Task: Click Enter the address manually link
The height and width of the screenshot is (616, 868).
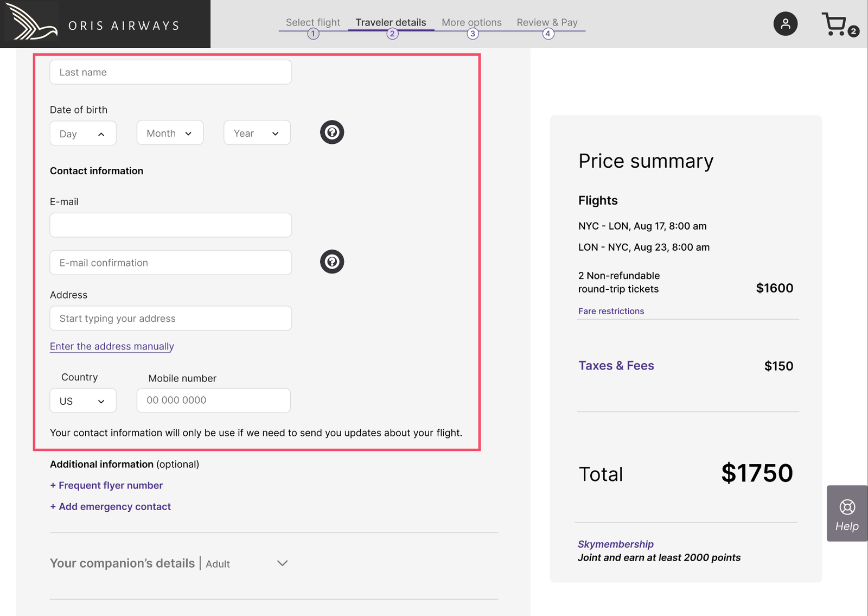Action: [x=112, y=346]
